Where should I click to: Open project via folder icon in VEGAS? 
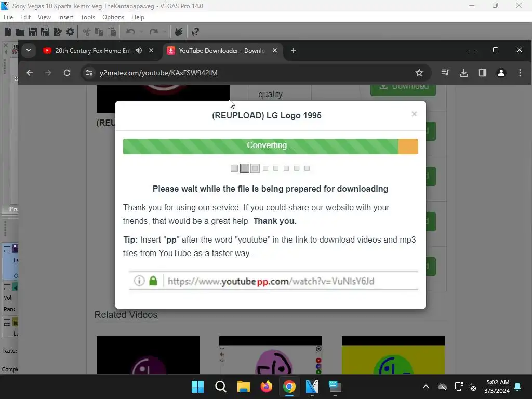[20, 32]
